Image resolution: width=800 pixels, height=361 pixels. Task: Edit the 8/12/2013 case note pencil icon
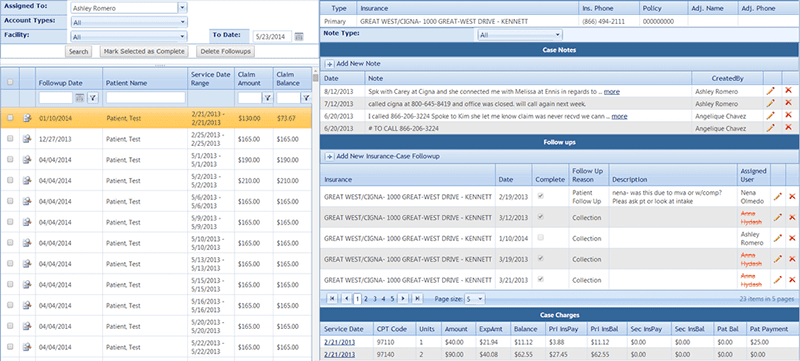[770, 91]
